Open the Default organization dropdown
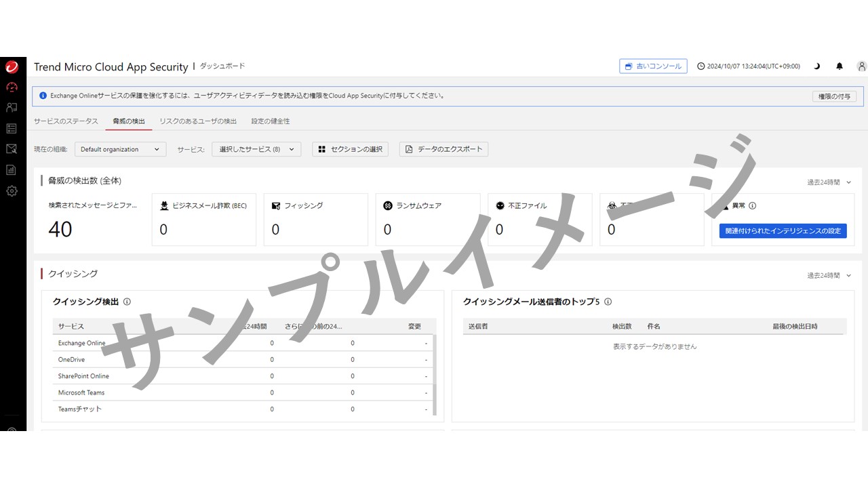This screenshot has width=868, height=488. click(120, 149)
